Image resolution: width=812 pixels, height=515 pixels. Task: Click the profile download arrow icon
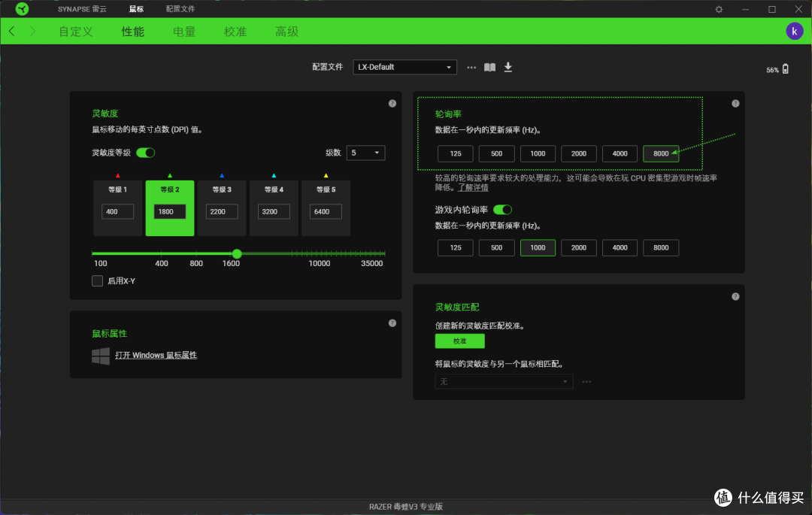[508, 67]
